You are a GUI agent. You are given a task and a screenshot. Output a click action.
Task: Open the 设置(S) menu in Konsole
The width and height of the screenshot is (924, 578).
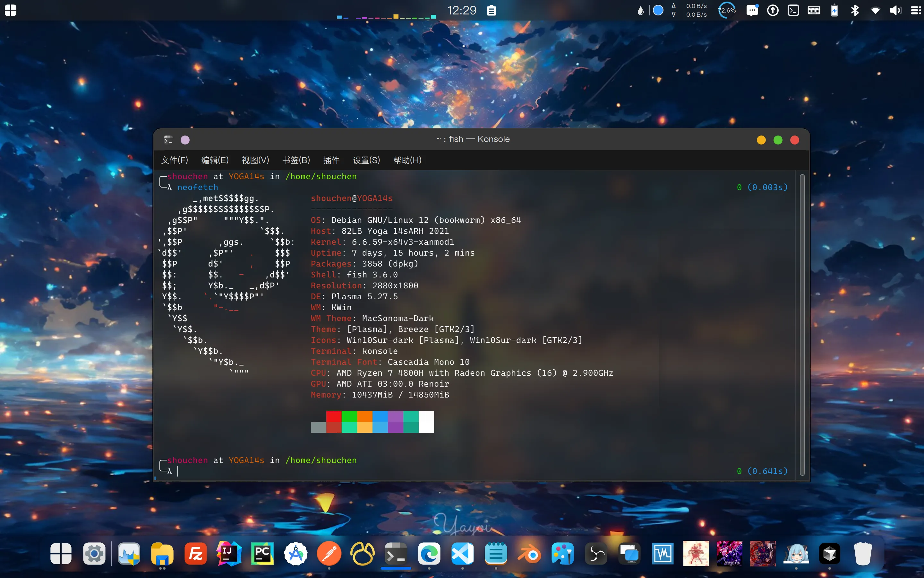366,160
